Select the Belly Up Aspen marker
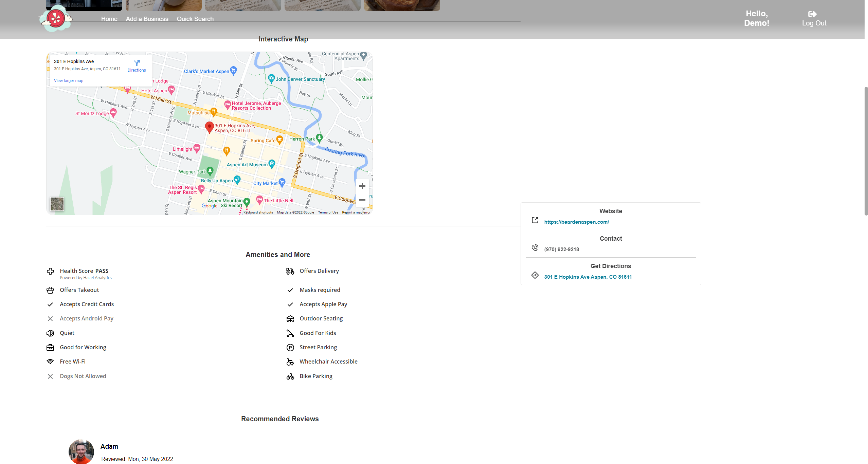Screen dimensions: 868x464 237,180
